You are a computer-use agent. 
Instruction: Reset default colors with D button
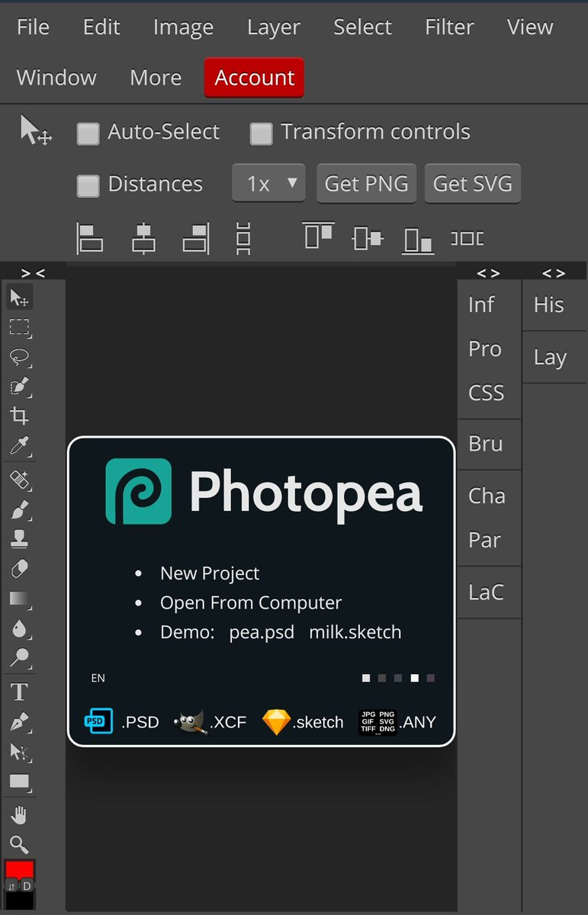[x=27, y=886]
